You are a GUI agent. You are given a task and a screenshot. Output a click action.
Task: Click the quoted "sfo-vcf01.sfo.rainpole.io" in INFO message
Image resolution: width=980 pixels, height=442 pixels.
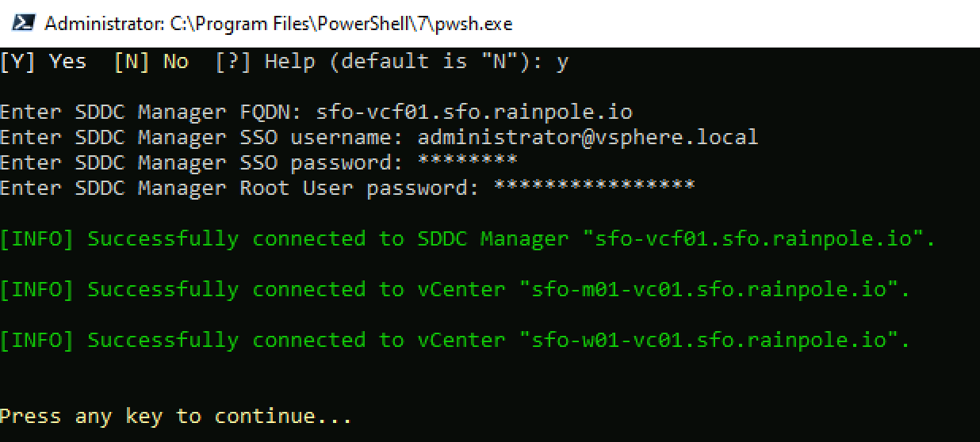coord(759,239)
